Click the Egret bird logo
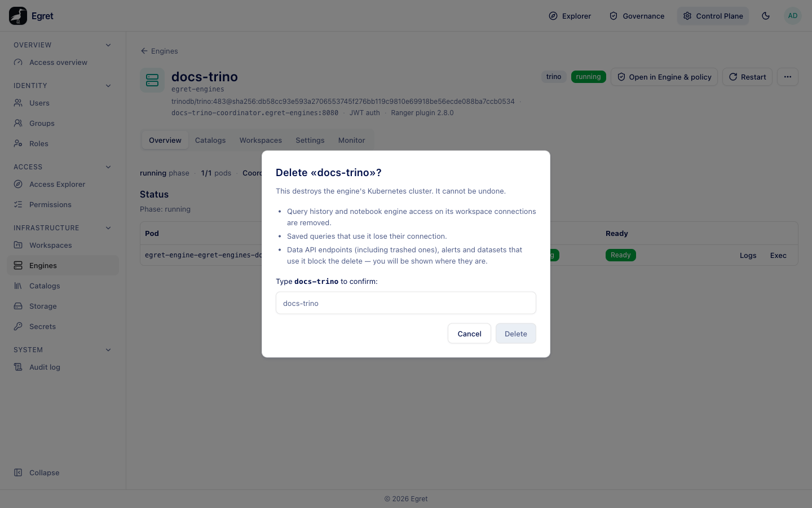Viewport: 812px width, 508px height. 18,16
